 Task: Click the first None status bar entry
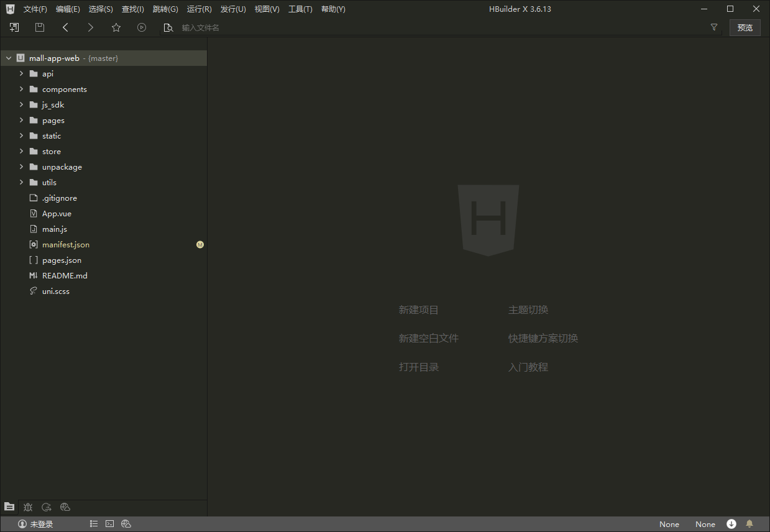669,524
